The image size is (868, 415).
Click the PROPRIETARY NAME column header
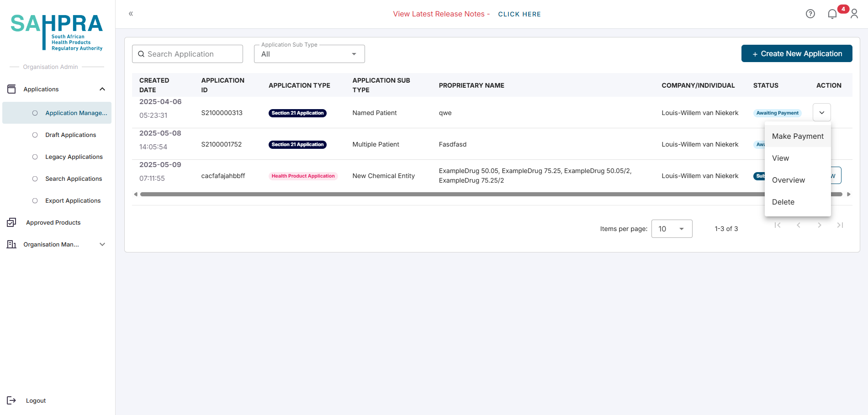pyautogui.click(x=471, y=85)
